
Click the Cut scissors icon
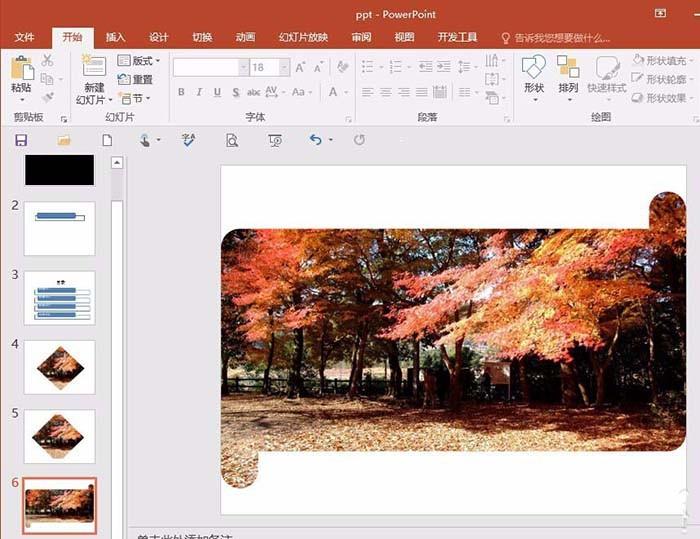[47, 61]
